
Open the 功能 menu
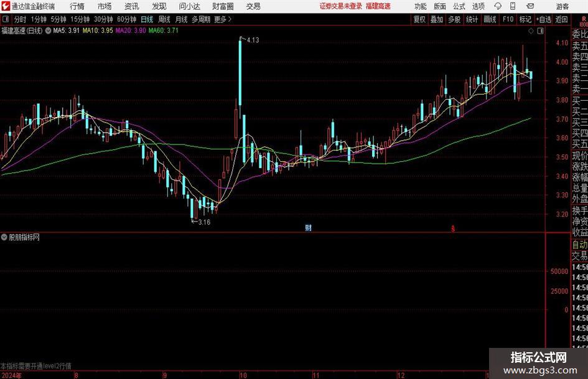click(421, 6)
